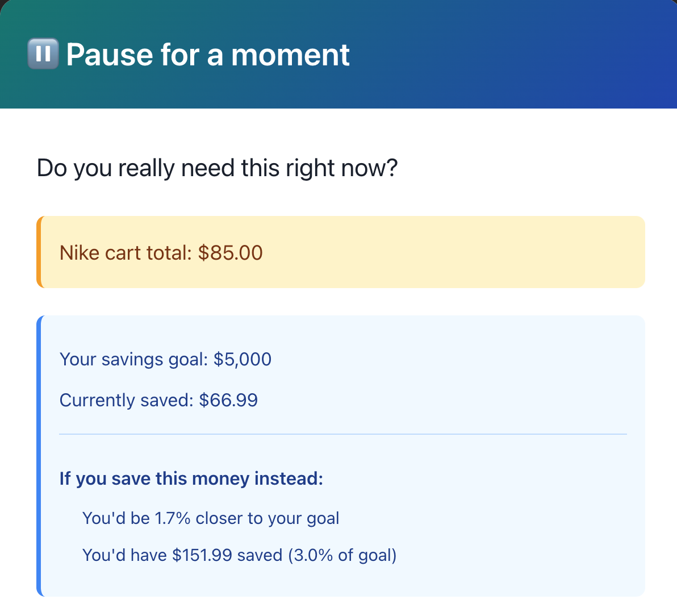This screenshot has height=616, width=677.
Task: Click the If you save this money instead heading
Action: (191, 478)
